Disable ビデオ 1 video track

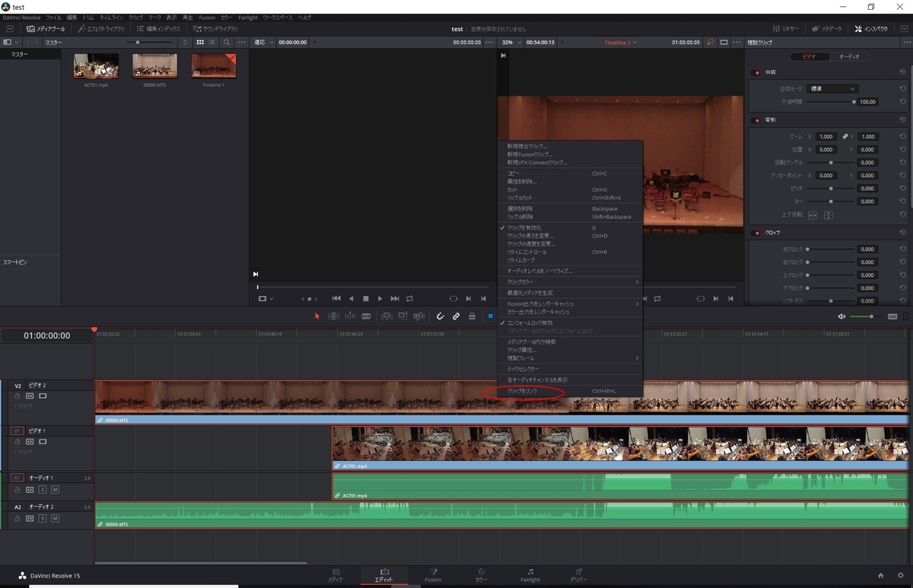pyautogui.click(x=43, y=441)
